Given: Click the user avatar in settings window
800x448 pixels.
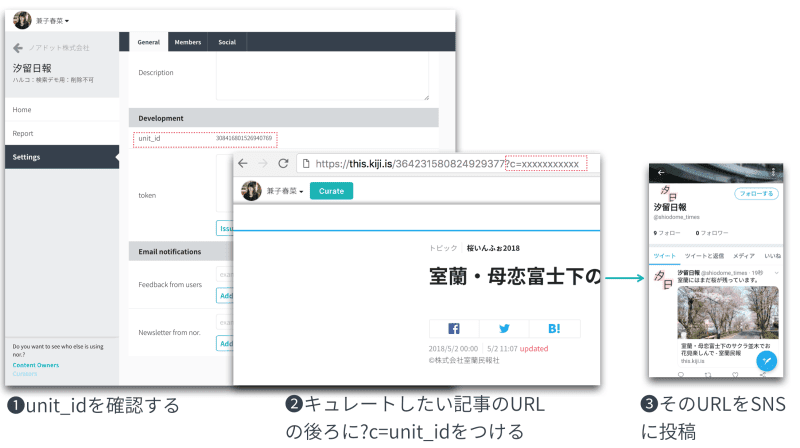Looking at the screenshot, I should pos(22,20).
